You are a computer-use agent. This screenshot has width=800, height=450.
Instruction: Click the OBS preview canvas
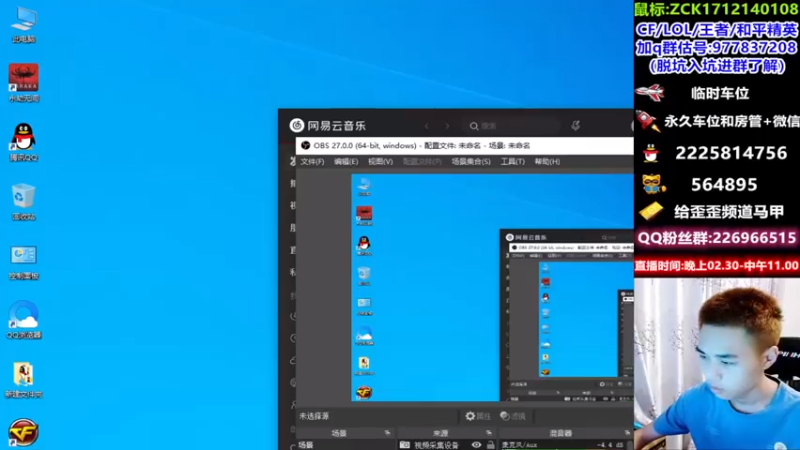tap(492, 288)
